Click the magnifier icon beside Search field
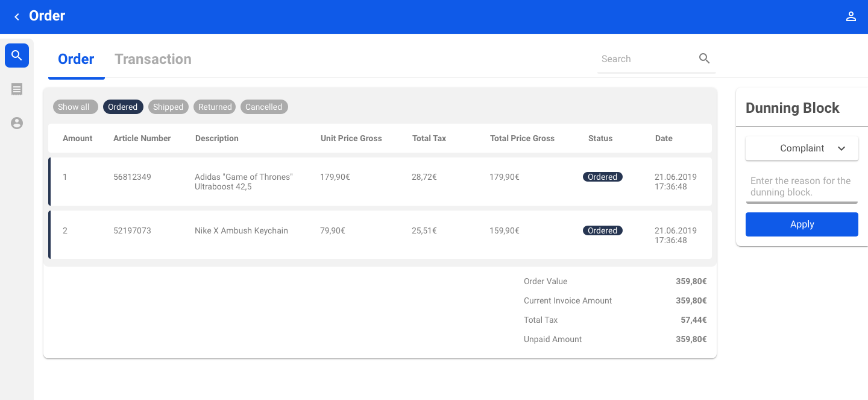Viewport: 868px width, 400px height. point(704,59)
